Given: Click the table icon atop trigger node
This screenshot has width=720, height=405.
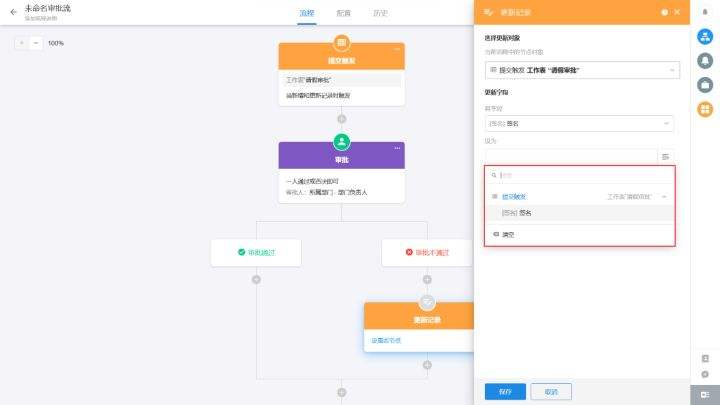Looking at the screenshot, I should 342,43.
